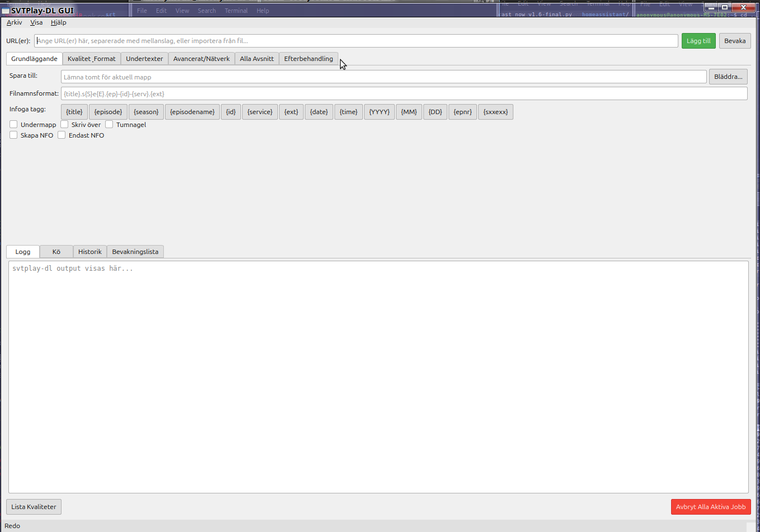Image resolution: width=760 pixels, height=532 pixels.
Task: Enable the Skriv över option
Action: [x=63, y=124]
